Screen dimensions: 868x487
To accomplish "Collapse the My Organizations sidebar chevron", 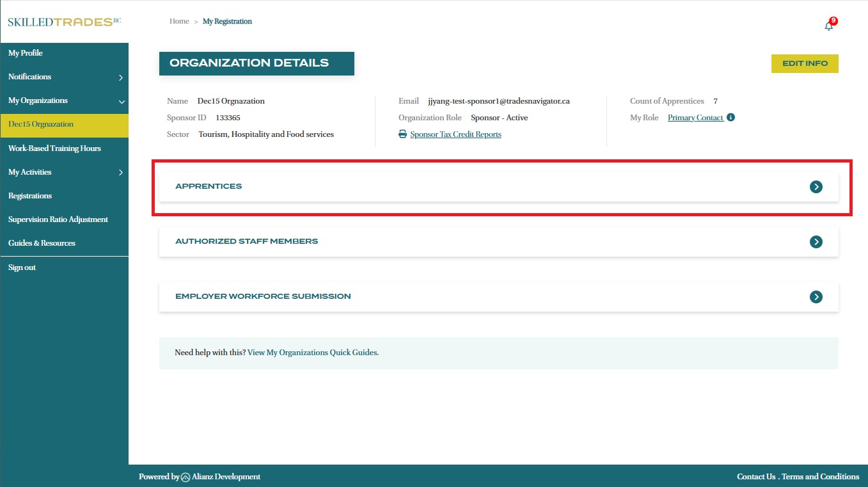I will (x=121, y=101).
